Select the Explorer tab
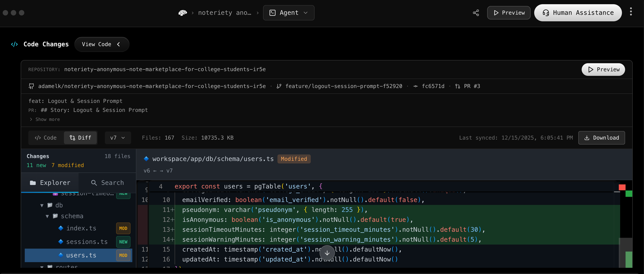Screen dimensions: 644x274 (x=50, y=183)
